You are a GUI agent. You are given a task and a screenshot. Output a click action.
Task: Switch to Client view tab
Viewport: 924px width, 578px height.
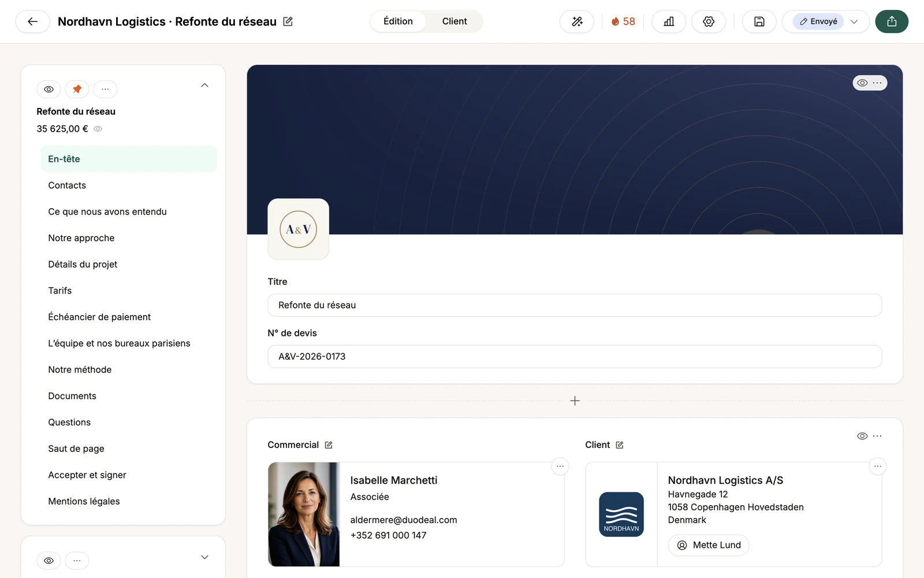[454, 21]
